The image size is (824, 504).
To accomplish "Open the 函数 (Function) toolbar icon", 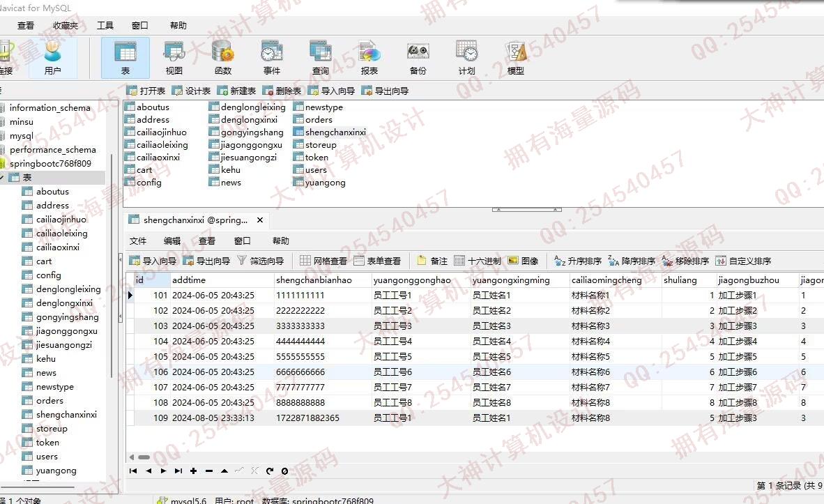I will (223, 57).
